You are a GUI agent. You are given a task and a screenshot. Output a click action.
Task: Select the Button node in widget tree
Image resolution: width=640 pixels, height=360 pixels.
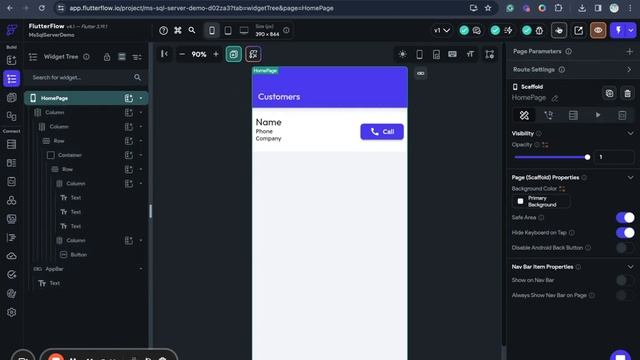pos(78,255)
